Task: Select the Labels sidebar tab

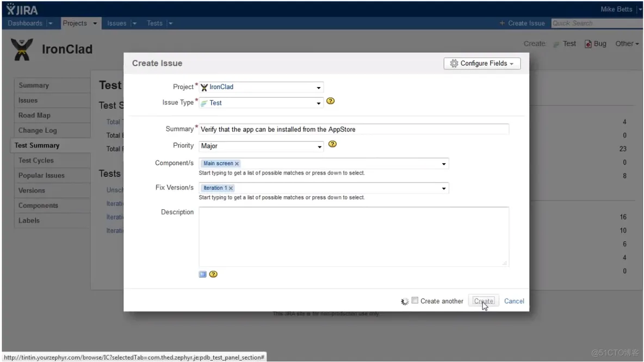Action: click(x=52, y=220)
